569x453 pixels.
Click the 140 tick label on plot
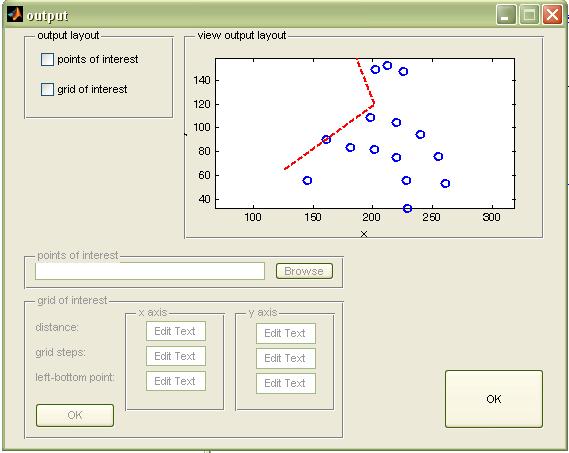(202, 80)
